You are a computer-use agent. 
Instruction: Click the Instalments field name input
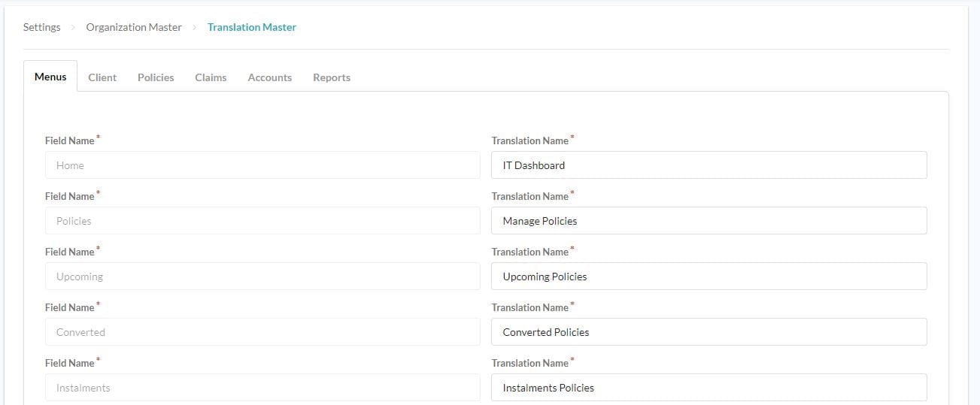coord(262,388)
